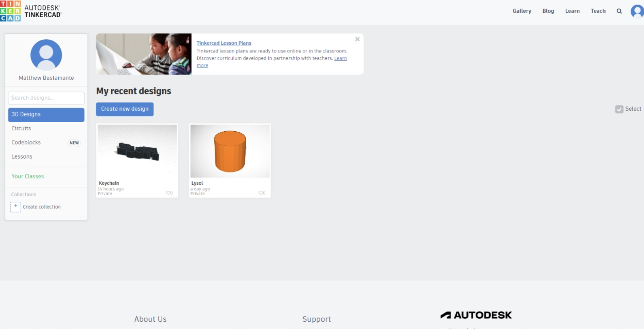This screenshot has height=329, width=644.
Task: Click the Matthew Bustamante username
Action: [x=46, y=78]
